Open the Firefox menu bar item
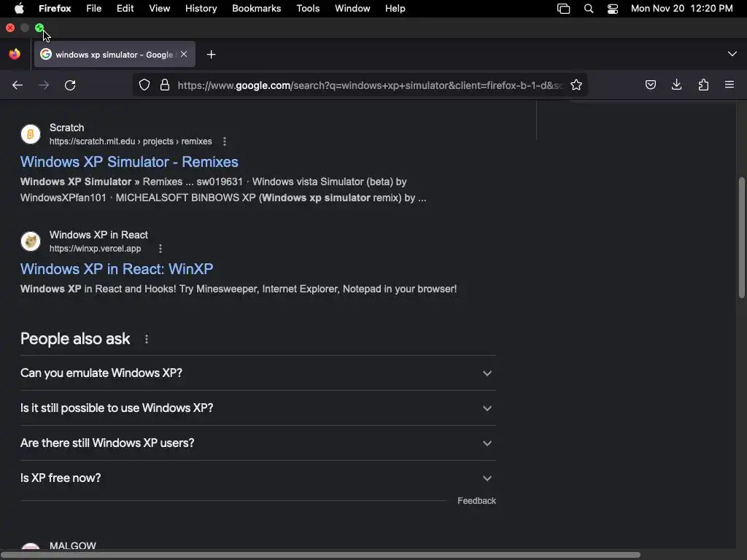Viewport: 747px width, 560px height. click(55, 9)
